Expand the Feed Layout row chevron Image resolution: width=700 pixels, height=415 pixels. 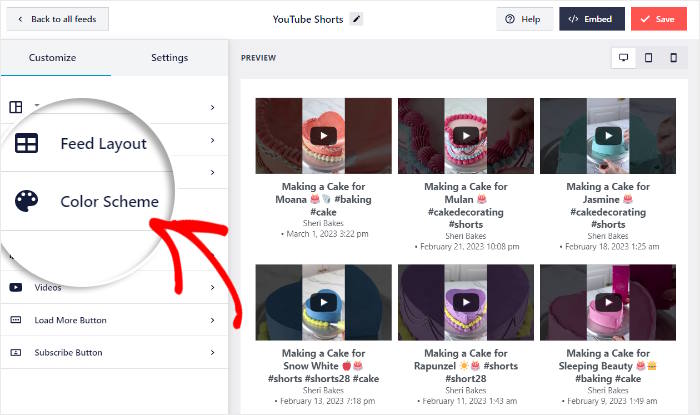tap(212, 140)
